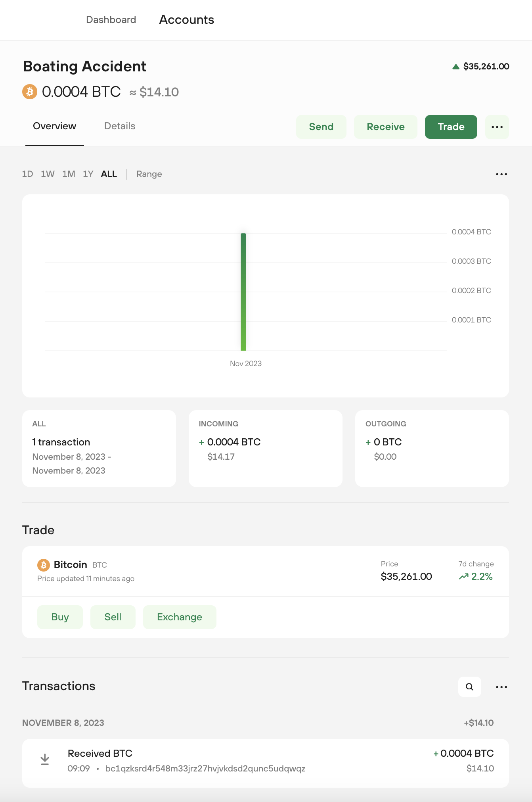Viewport: 532px width, 802px height.
Task: Click the green bar on Nov 2023 chart
Action: pyautogui.click(x=243, y=292)
